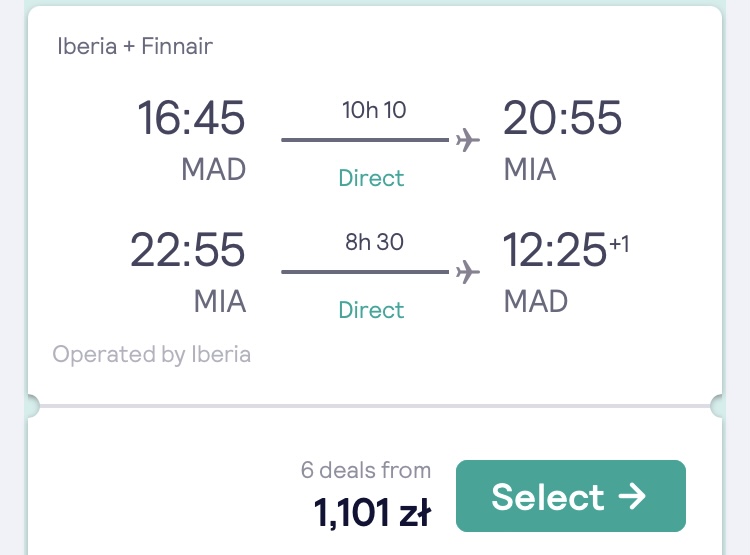
Task: Click Operated by Iberia note
Action: coord(152,355)
